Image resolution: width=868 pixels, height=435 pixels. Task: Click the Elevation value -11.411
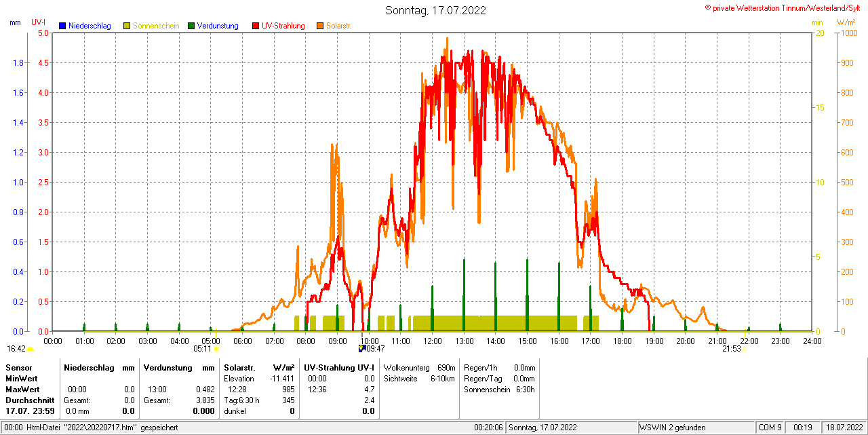pyautogui.click(x=282, y=378)
